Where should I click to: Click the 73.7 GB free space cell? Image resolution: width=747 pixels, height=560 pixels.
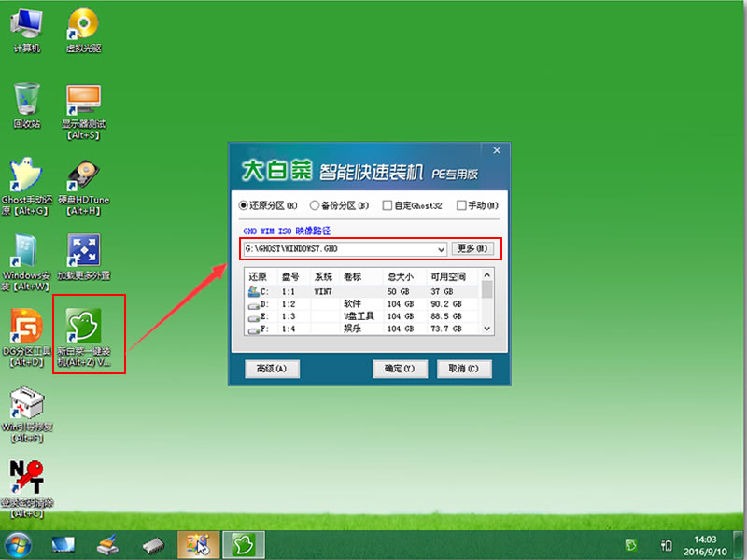446,329
